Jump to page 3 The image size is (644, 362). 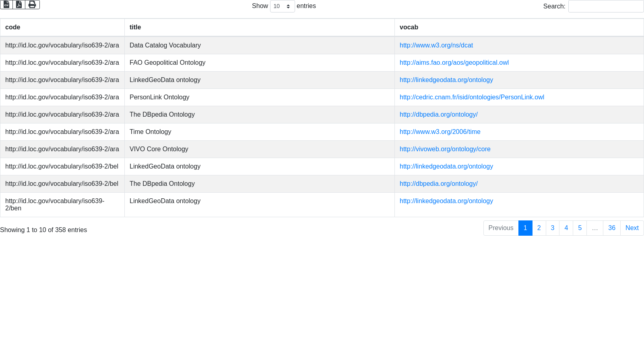coord(553,228)
